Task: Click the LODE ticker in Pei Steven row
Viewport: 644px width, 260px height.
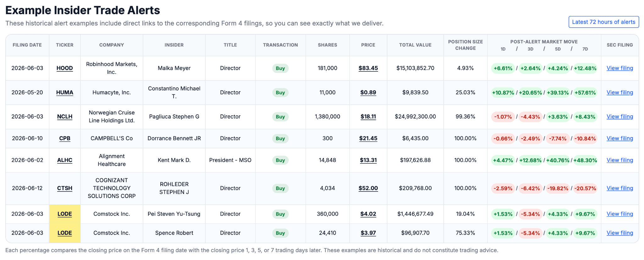Action: [65, 214]
